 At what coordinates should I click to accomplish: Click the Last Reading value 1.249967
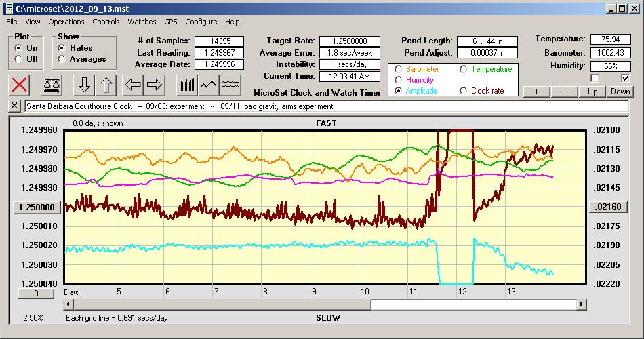[220, 53]
